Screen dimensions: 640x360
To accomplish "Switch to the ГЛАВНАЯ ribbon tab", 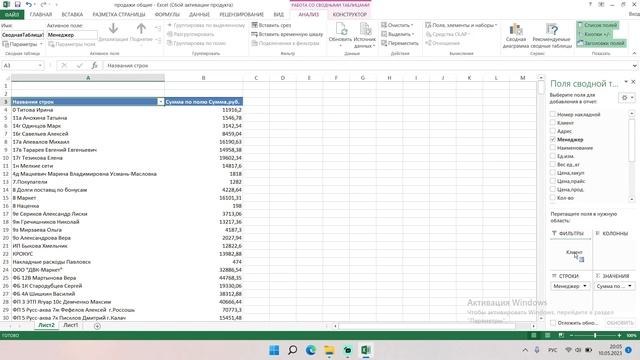I will pyautogui.click(x=41, y=14).
